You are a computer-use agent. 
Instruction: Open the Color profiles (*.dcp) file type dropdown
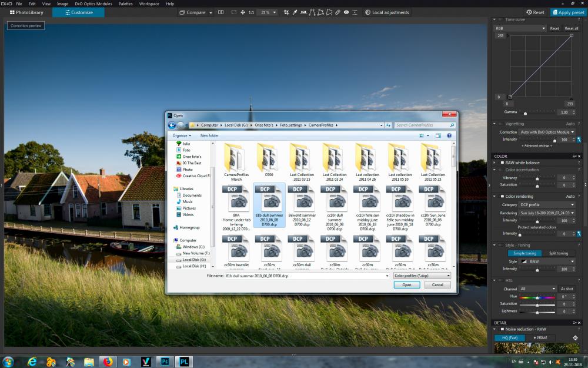(x=422, y=276)
